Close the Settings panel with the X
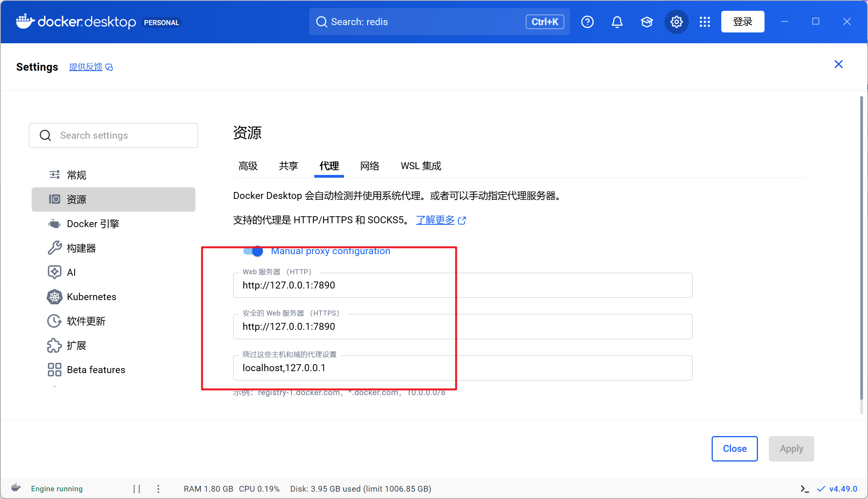This screenshot has width=868, height=499. [x=838, y=64]
